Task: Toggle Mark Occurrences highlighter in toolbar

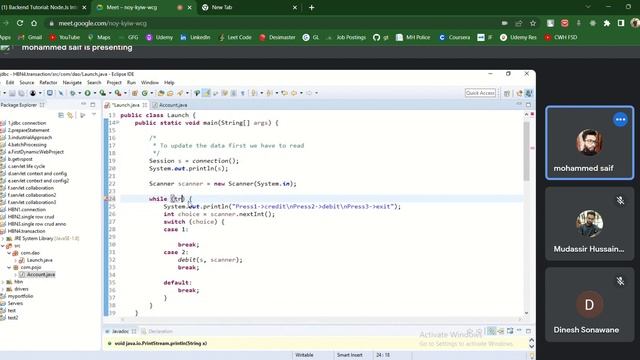Action: click(206, 93)
